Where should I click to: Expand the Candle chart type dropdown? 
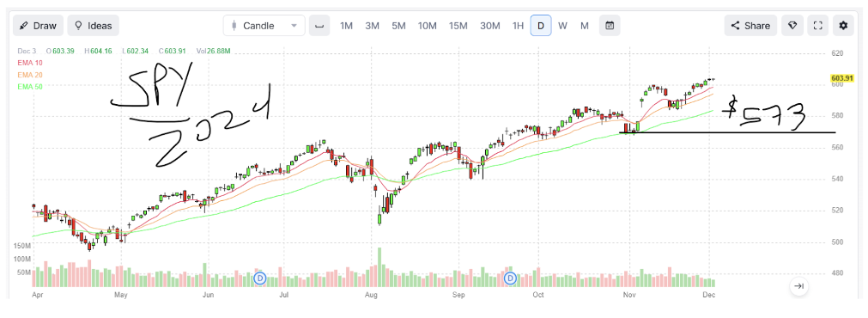click(x=264, y=26)
